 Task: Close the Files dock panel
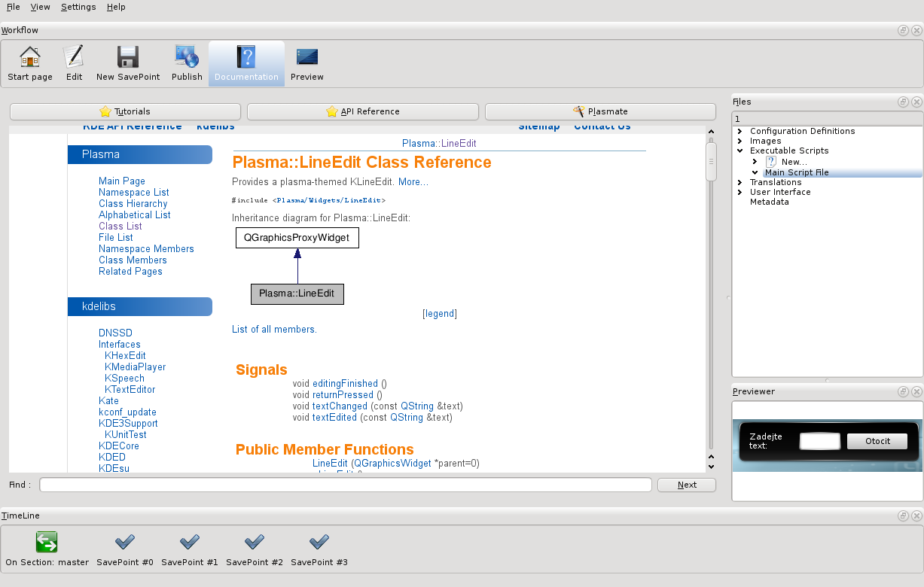tap(916, 102)
